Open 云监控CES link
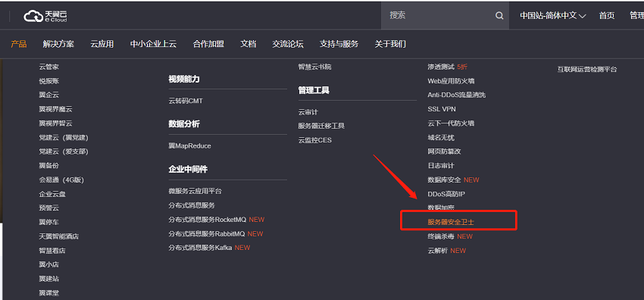This screenshot has height=300, width=644. pyautogui.click(x=315, y=140)
